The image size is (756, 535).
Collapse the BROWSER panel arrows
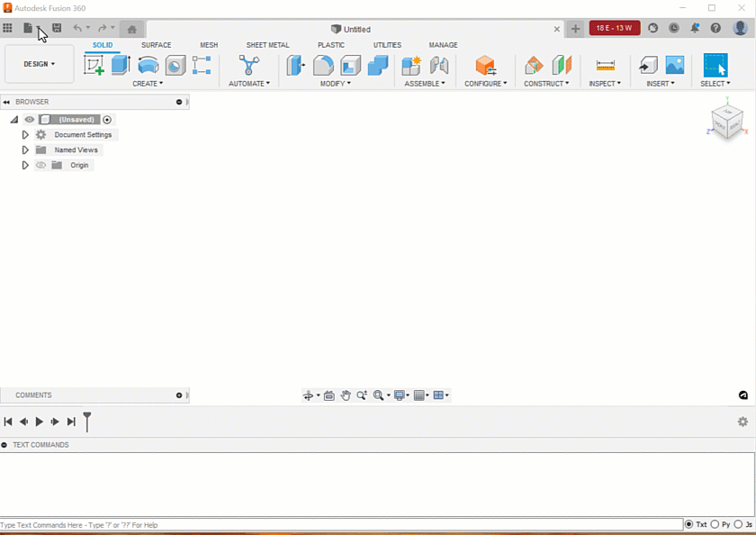[x=6, y=102]
